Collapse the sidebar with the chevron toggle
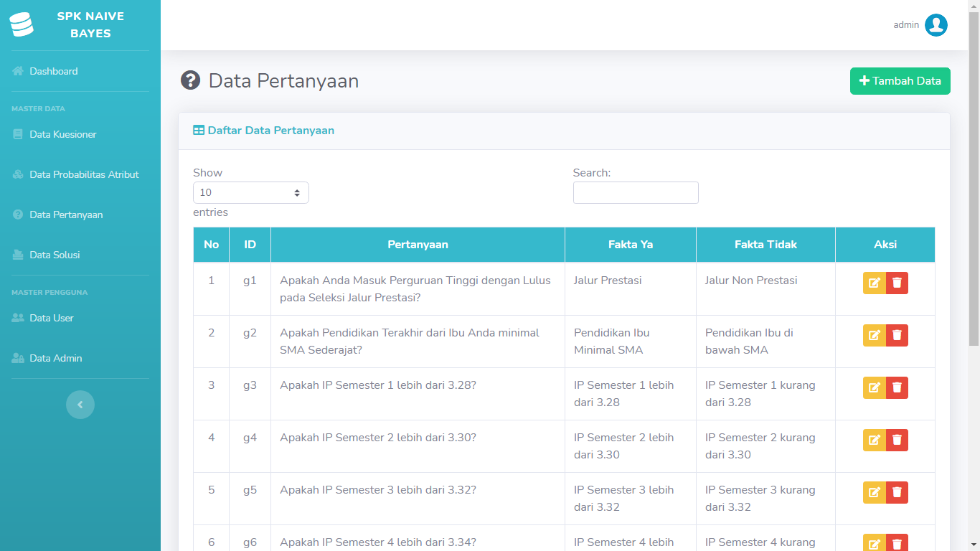This screenshot has height=551, width=980. [x=80, y=405]
